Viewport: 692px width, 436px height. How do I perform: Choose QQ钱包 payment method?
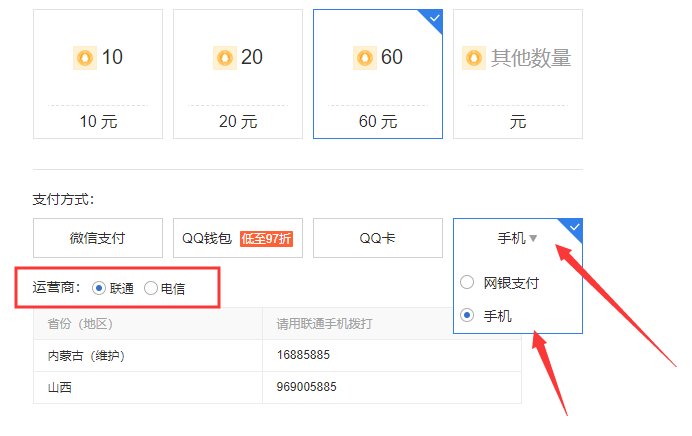point(238,238)
